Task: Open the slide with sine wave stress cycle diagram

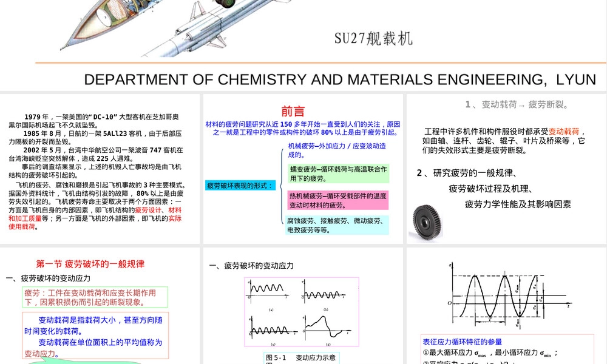Action: [x=507, y=306]
